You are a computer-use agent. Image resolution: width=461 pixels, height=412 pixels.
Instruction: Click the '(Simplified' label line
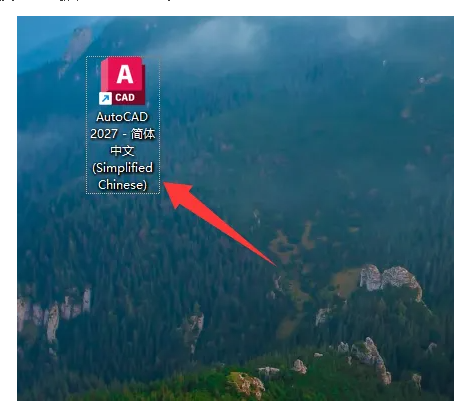click(x=122, y=168)
